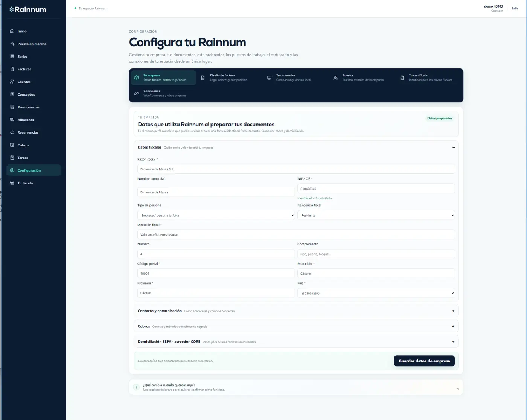Image resolution: width=527 pixels, height=420 pixels.
Task: Click the Tu tienda shop icon
Action: 12,183
